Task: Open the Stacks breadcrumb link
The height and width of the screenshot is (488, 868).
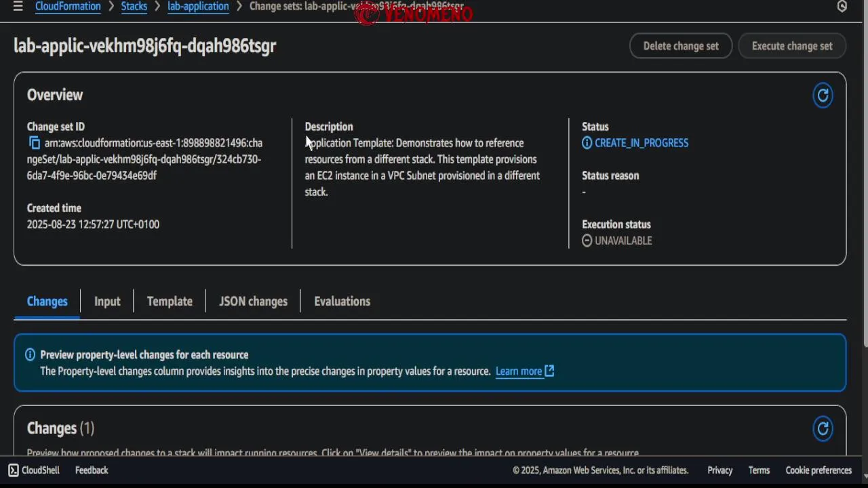Action: [x=134, y=6]
